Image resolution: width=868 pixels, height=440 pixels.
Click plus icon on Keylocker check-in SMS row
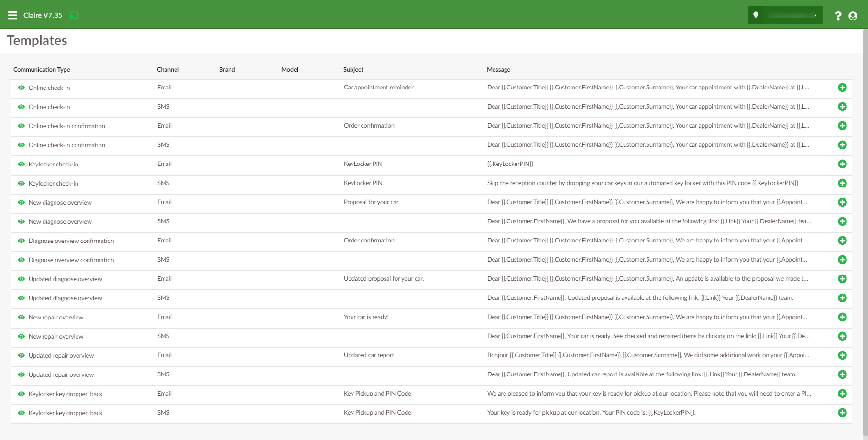842,183
